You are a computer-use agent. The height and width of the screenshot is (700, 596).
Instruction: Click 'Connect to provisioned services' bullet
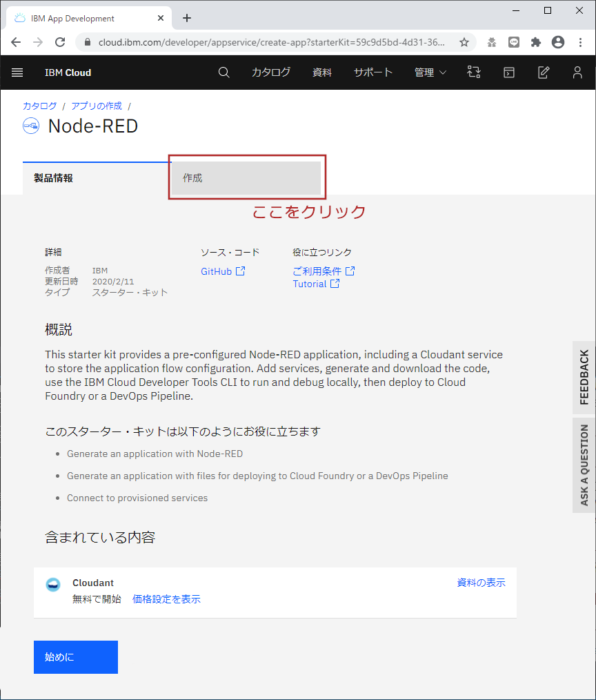(x=137, y=498)
